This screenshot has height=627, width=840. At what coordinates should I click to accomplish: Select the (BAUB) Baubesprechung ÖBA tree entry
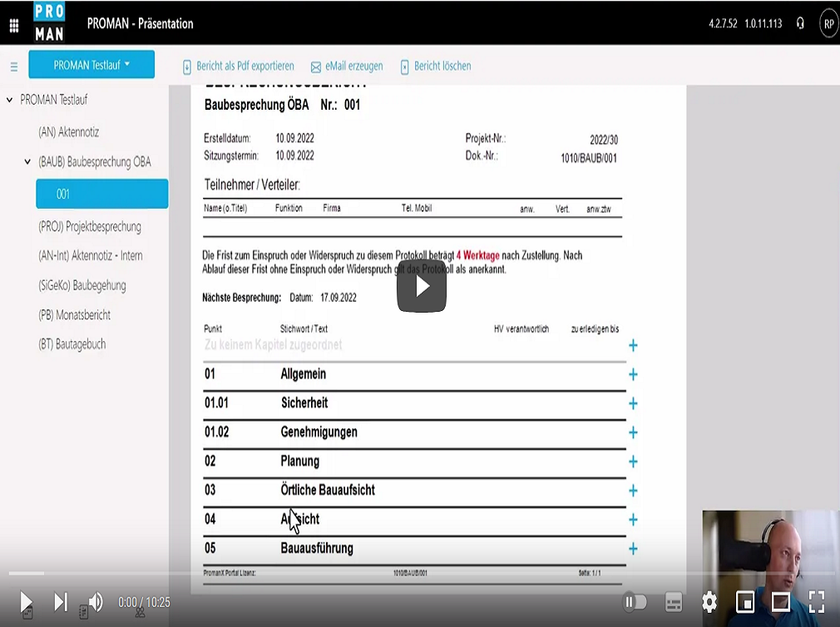tap(95, 161)
